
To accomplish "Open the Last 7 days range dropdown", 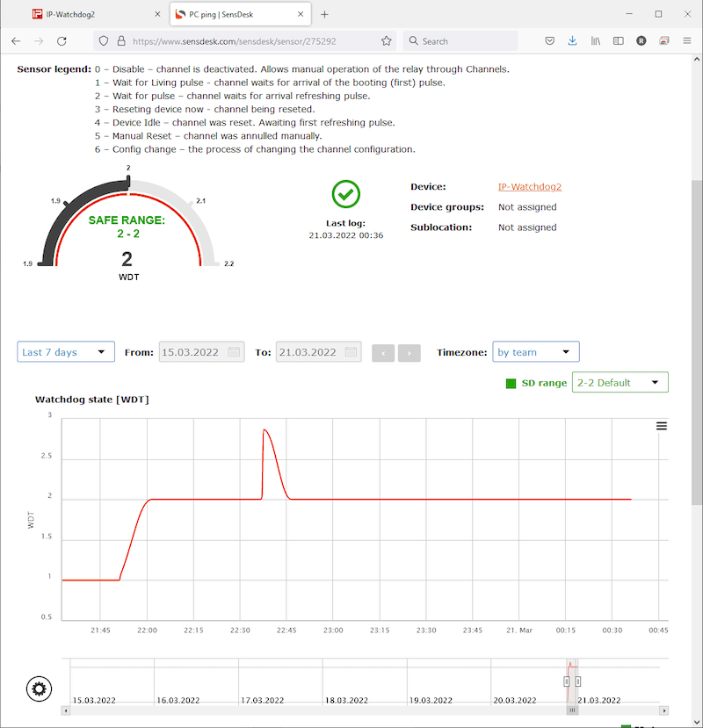I will tap(65, 351).
